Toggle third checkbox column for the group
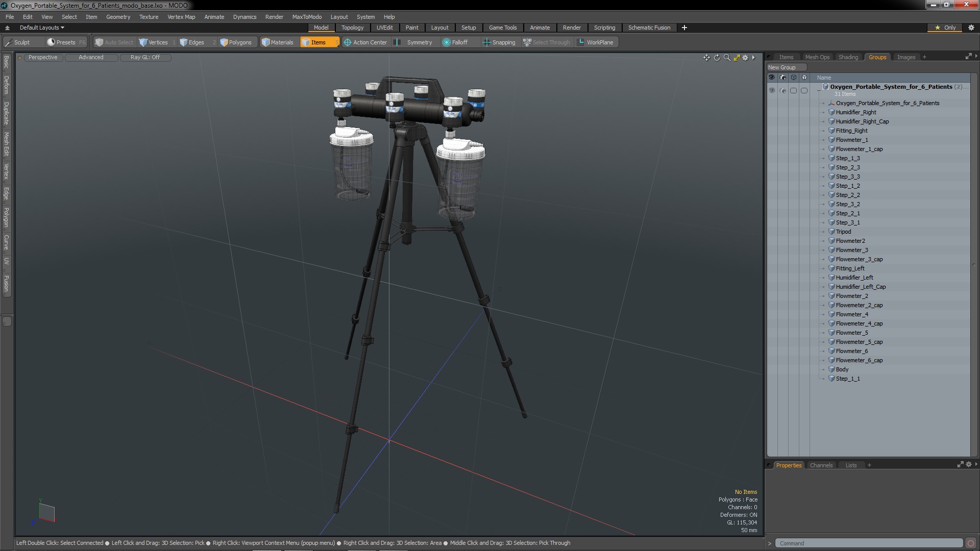 click(793, 90)
